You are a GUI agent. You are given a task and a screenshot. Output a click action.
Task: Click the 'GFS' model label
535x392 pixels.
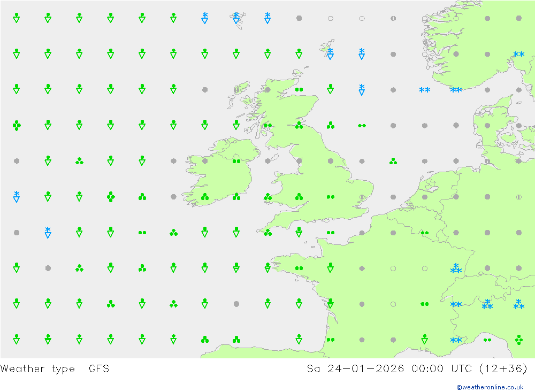pyautogui.click(x=100, y=369)
